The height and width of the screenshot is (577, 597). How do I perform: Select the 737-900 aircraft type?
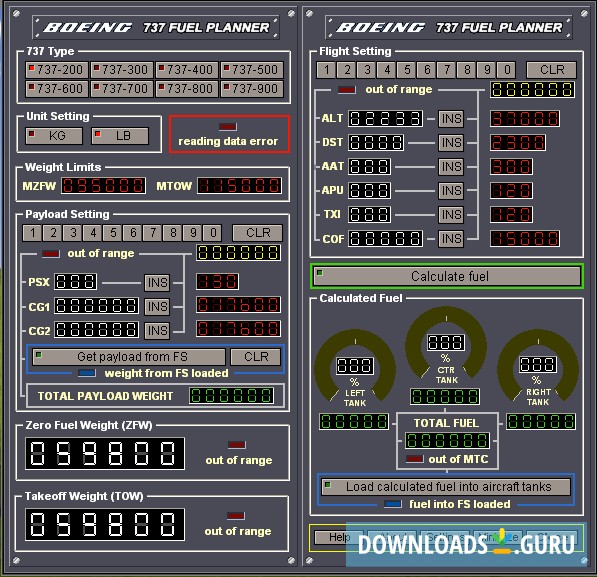pos(252,89)
